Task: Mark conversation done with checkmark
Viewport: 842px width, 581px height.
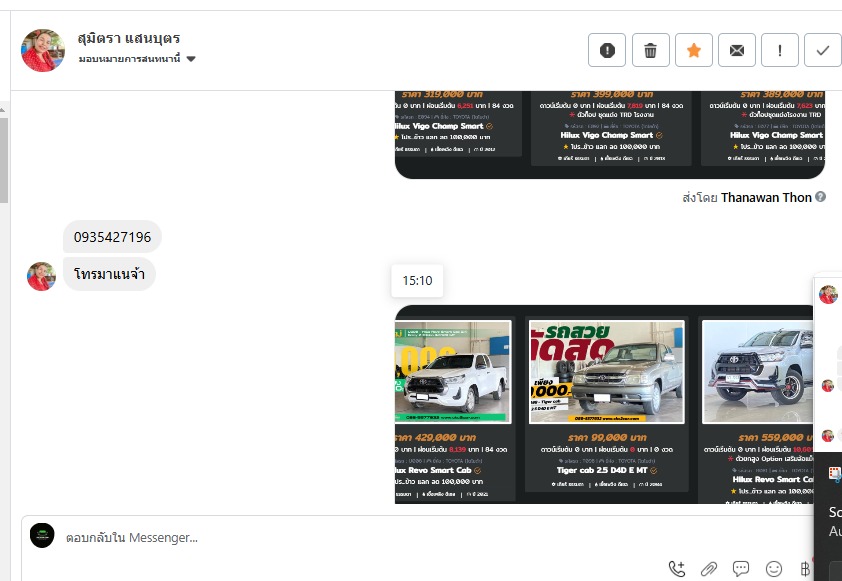Action: (x=822, y=50)
